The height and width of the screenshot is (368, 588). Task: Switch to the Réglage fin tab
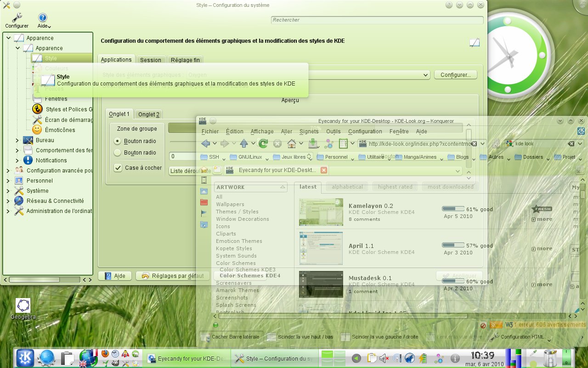tap(185, 60)
